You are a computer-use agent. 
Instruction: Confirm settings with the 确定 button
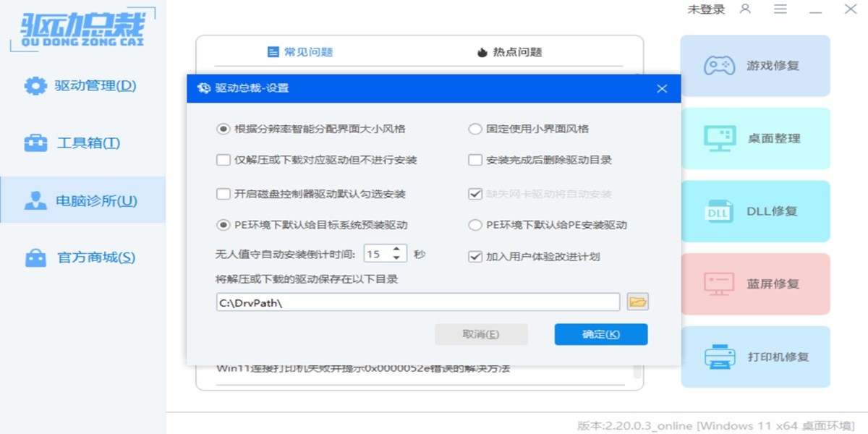tap(600, 334)
